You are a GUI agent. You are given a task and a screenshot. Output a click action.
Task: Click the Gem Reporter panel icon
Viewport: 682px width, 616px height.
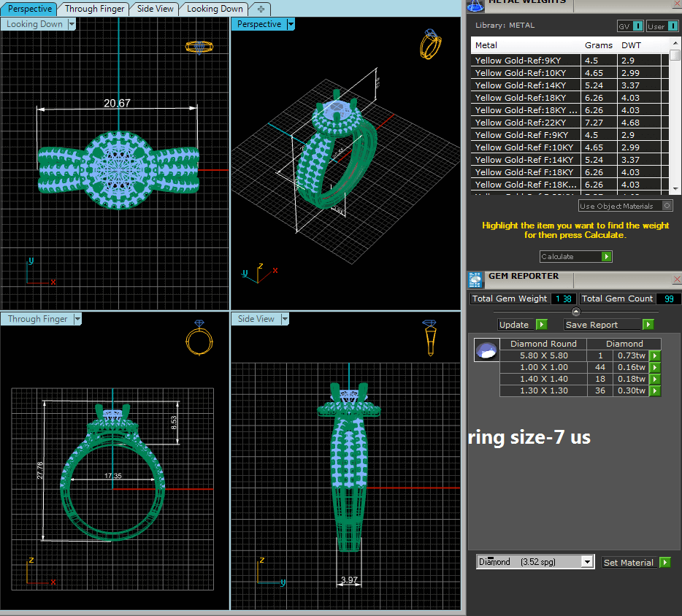pyautogui.click(x=475, y=280)
